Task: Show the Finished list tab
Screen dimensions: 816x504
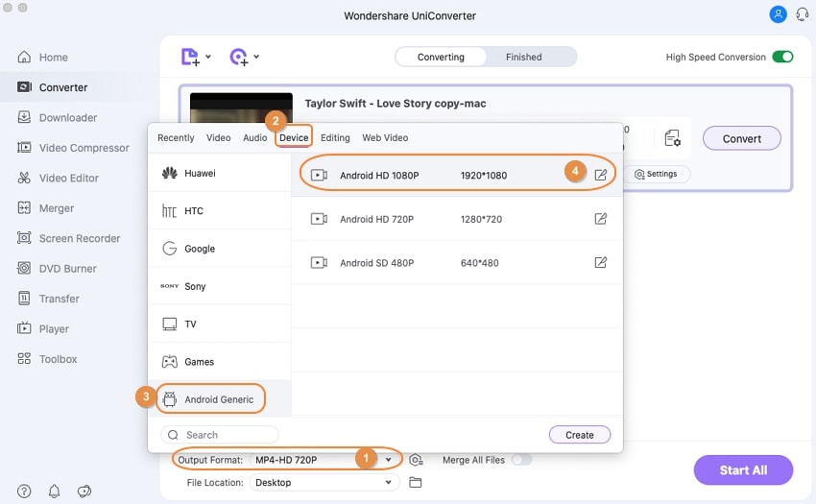Action: pos(524,57)
